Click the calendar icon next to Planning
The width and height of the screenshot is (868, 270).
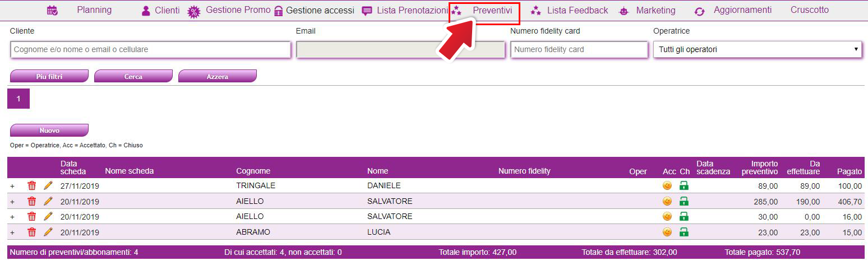tap(52, 10)
